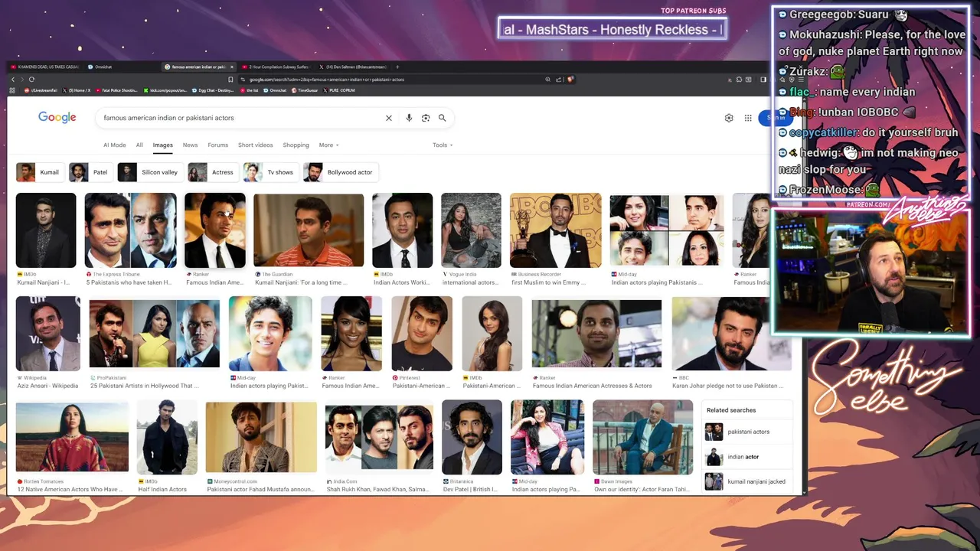This screenshot has width=980, height=551.
Task: Open the browser apps grid in bookmarks bar
Action: point(12,90)
